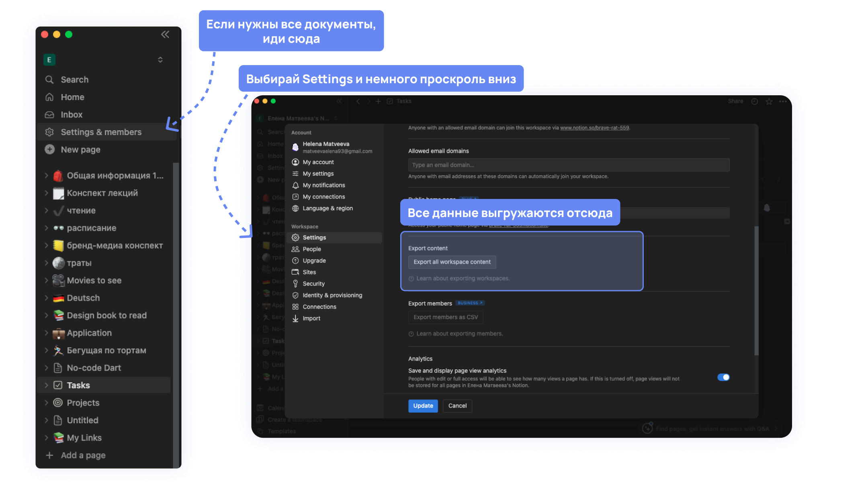The image size is (868, 492).
Task: Click the New page plus icon
Action: [49, 150]
